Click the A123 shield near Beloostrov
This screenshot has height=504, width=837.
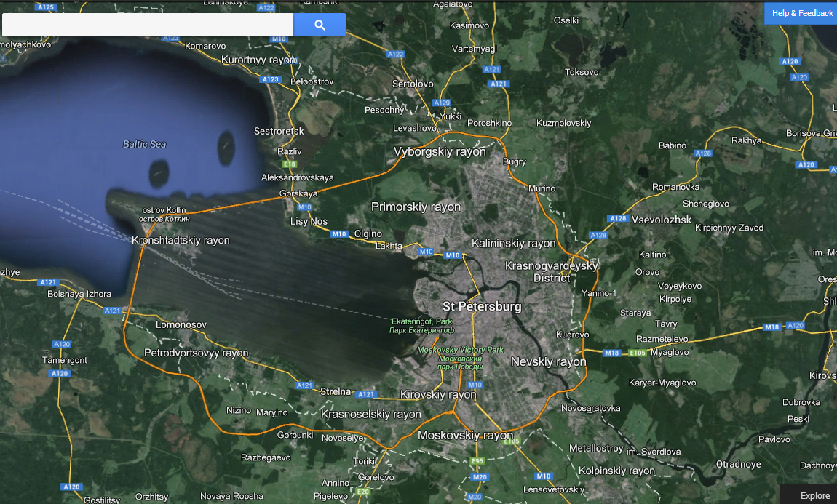270,79
